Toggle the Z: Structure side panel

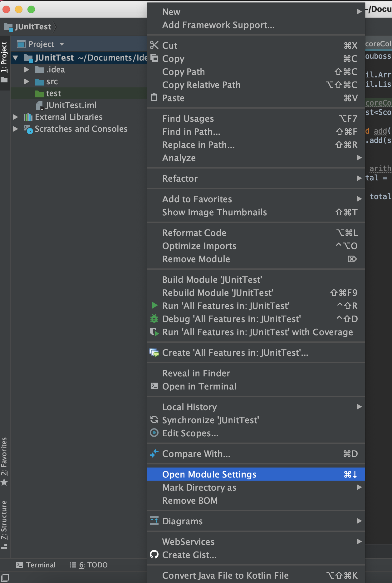tap(4, 525)
